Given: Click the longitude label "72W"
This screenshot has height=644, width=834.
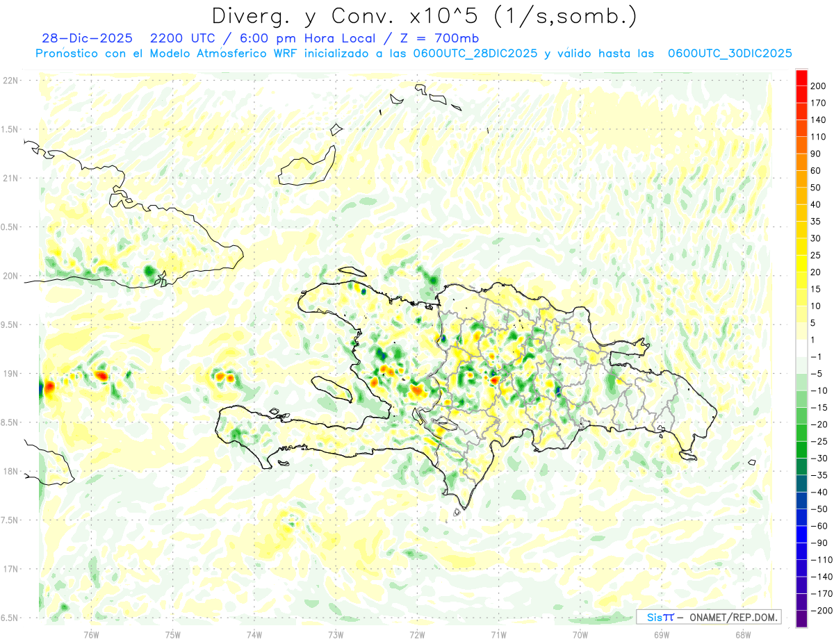Looking at the screenshot, I should (417, 635).
